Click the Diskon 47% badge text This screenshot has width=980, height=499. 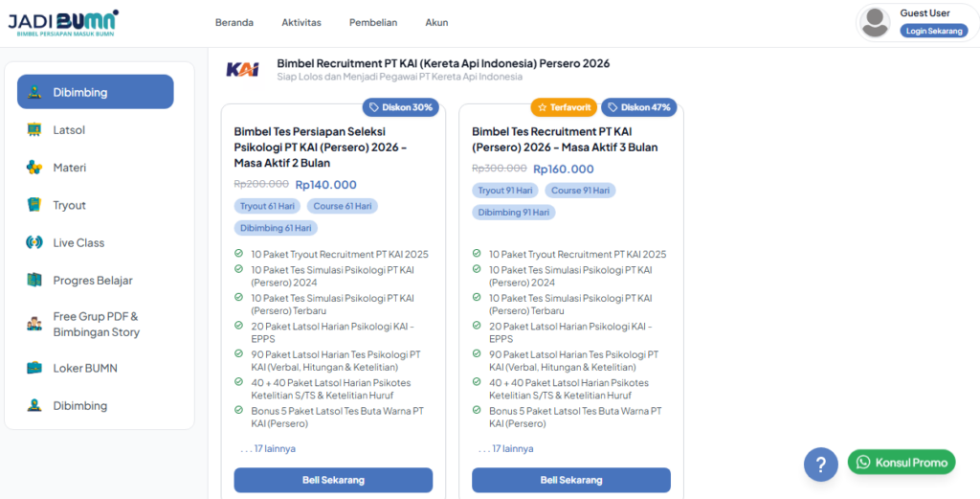(x=646, y=107)
